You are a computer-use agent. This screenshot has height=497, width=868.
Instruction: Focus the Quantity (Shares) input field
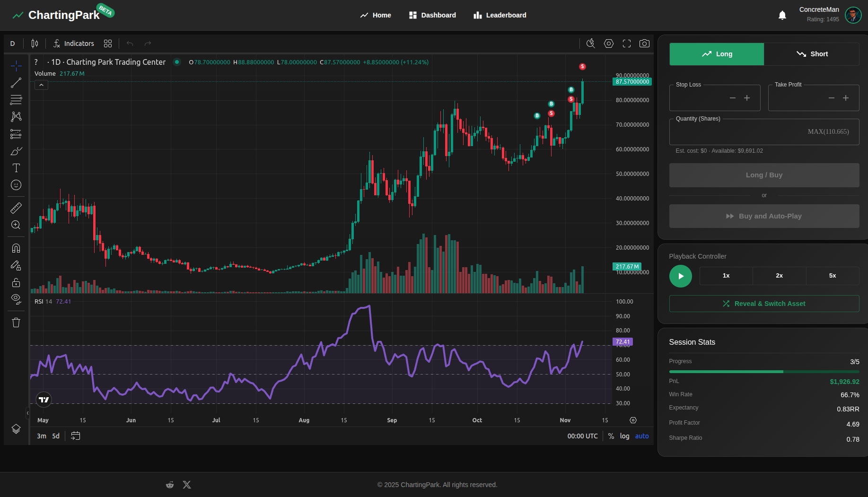[x=764, y=132]
